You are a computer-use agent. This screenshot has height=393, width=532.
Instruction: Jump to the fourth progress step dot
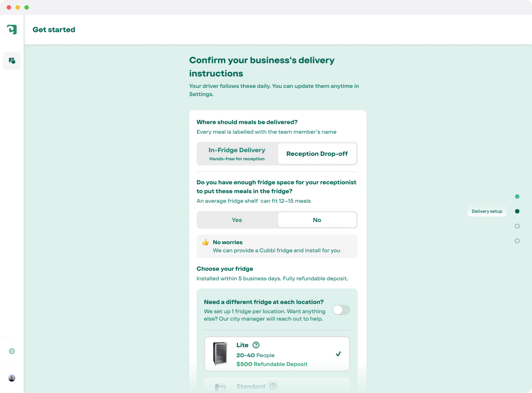click(517, 241)
